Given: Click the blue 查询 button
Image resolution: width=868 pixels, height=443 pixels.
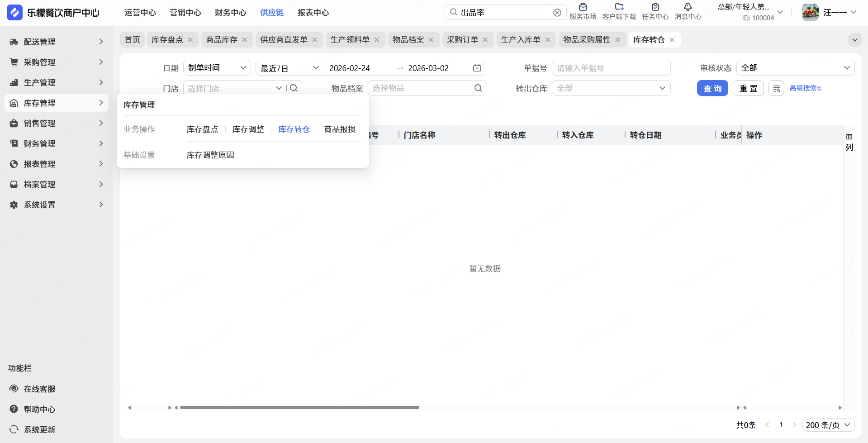Looking at the screenshot, I should click(712, 88).
